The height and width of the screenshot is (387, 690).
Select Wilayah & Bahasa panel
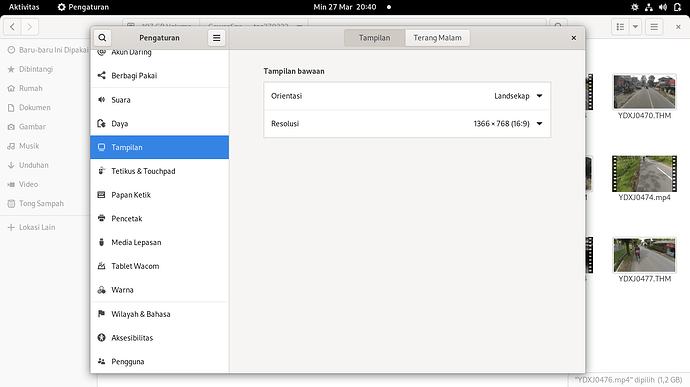click(x=159, y=314)
